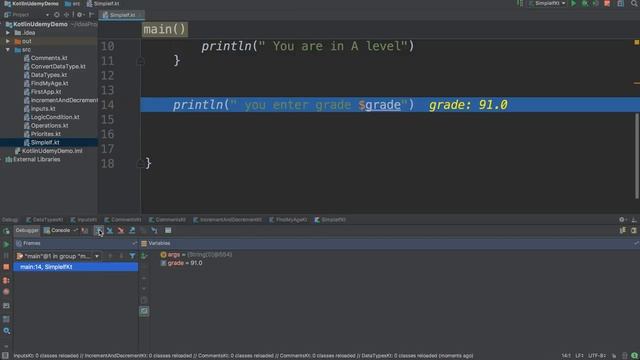Click the frames filter funnel icon
The height and width of the screenshot is (360, 640).
pos(132,256)
